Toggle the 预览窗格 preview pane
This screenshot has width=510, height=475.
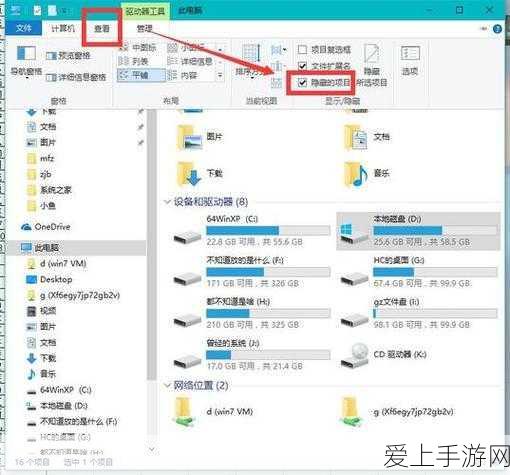(x=68, y=56)
